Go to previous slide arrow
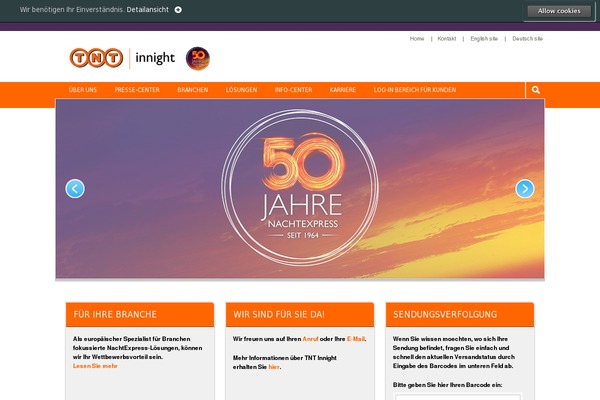This screenshot has height=400, width=600. coord(75,189)
